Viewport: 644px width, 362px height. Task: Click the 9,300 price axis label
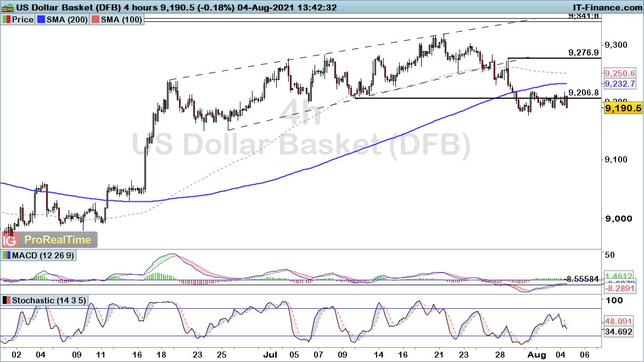pyautogui.click(x=616, y=45)
